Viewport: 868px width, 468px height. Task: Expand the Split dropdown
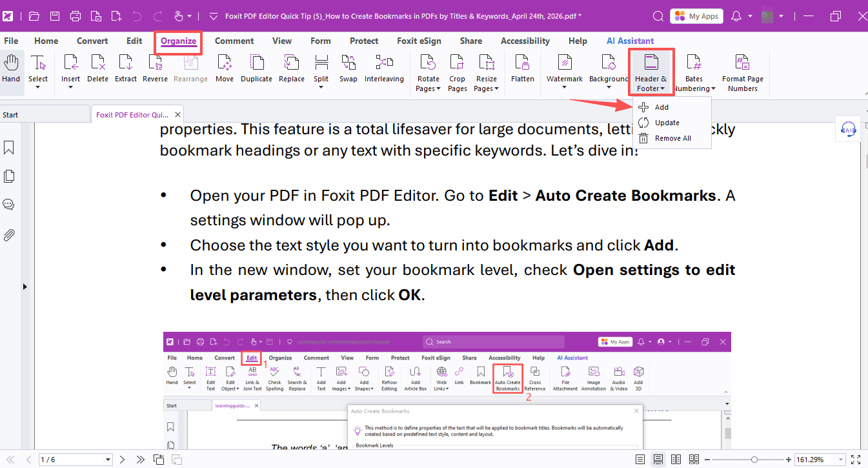pos(321,87)
